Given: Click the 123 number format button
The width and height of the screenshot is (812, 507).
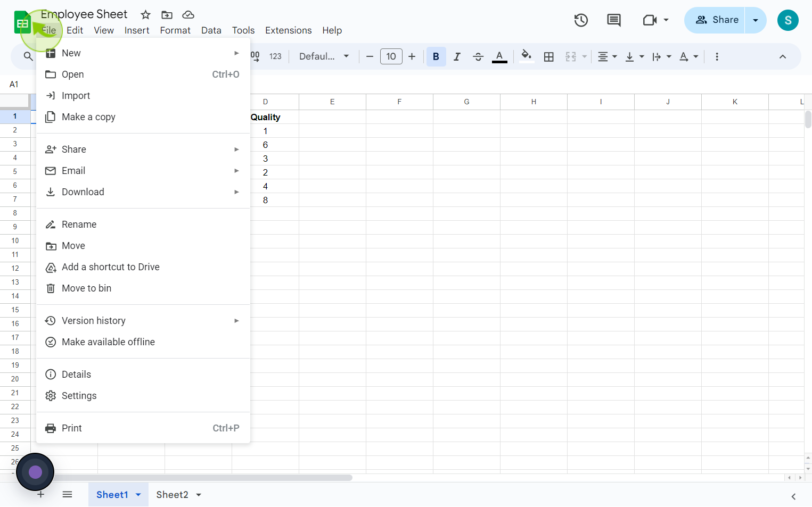Looking at the screenshot, I should pos(275,56).
